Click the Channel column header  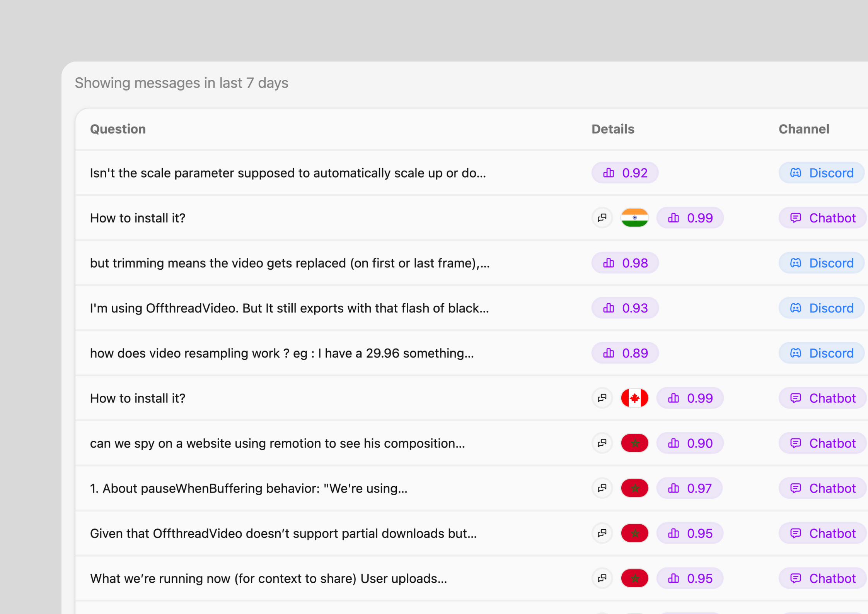pos(803,129)
